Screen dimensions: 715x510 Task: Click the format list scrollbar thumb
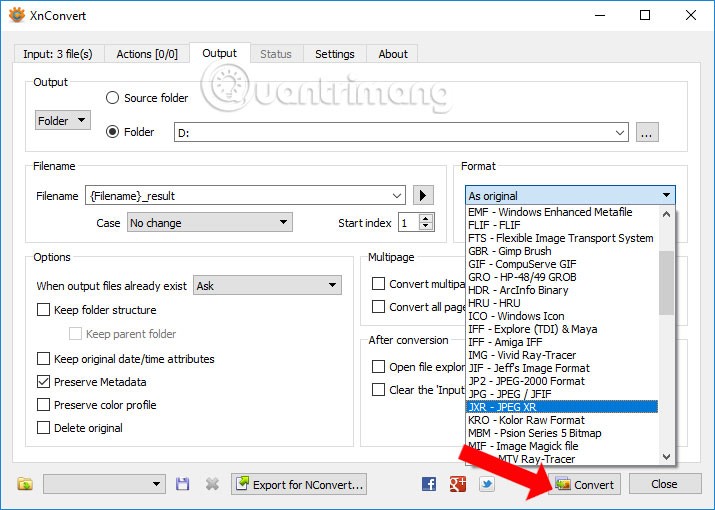pos(667,282)
